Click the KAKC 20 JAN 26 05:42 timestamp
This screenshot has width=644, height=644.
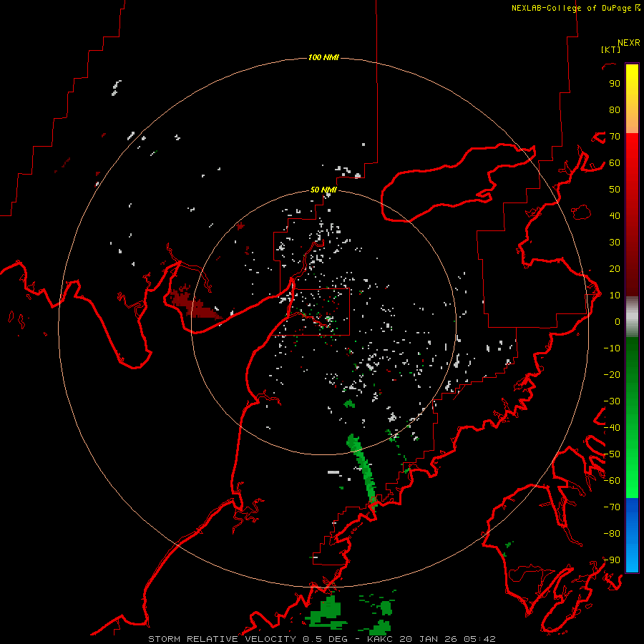click(x=431, y=639)
